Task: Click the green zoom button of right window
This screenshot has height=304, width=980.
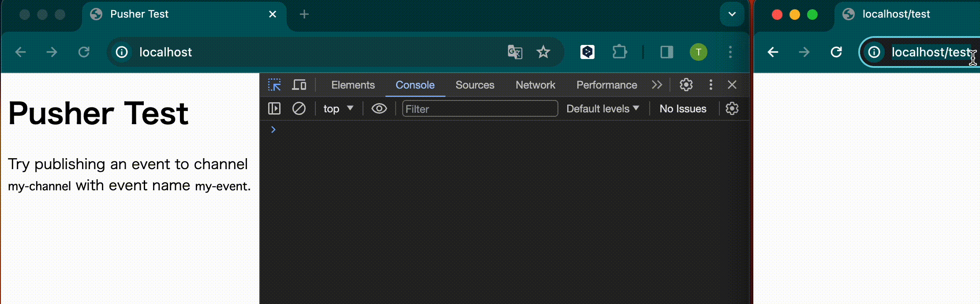Action: [x=812, y=15]
